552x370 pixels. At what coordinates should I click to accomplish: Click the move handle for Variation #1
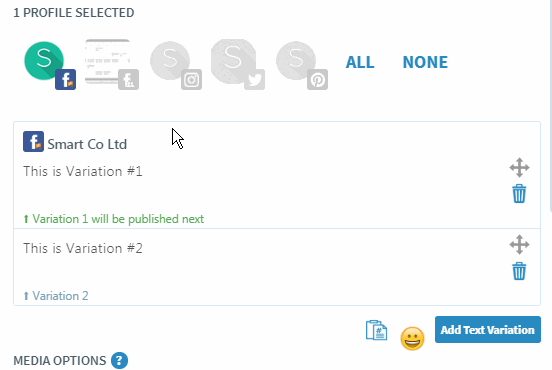519,168
